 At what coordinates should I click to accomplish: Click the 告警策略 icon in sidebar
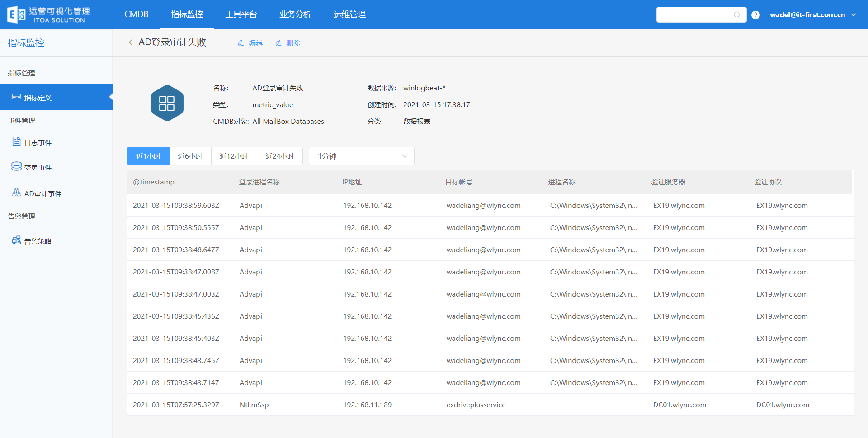(16, 240)
